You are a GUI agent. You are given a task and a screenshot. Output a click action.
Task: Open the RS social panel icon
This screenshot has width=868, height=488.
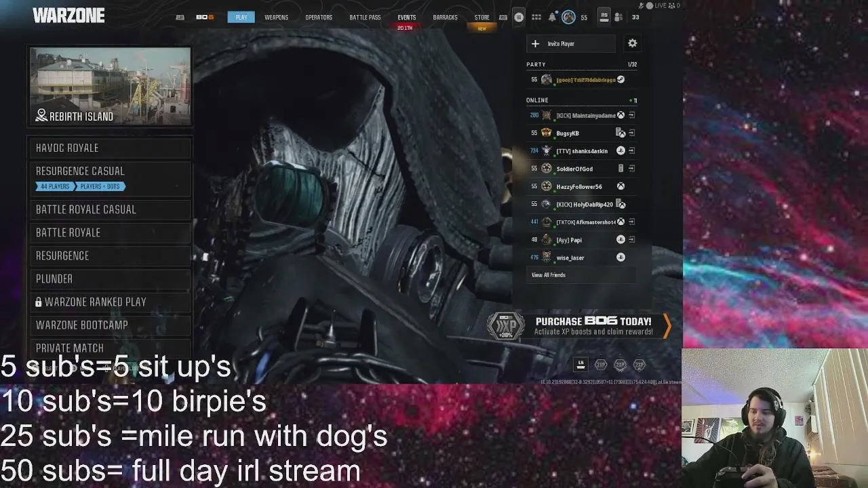click(x=604, y=17)
